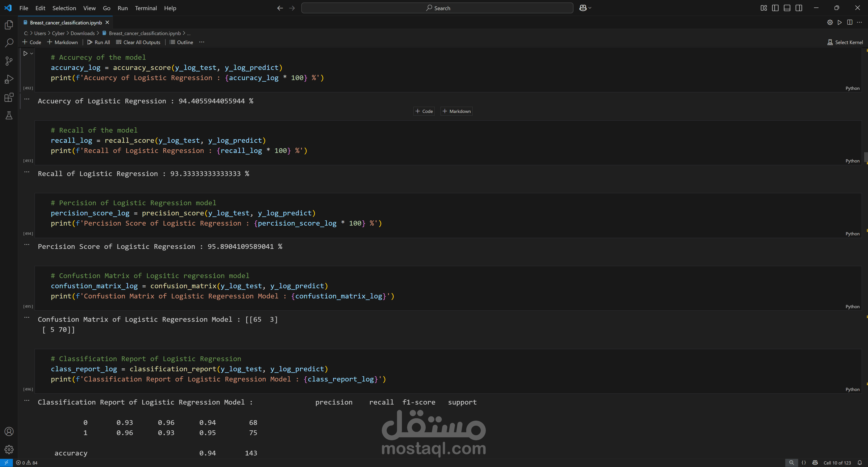Toggle the secondary side bar layout button
Viewport: 868px width, 467px height.
(799, 8)
